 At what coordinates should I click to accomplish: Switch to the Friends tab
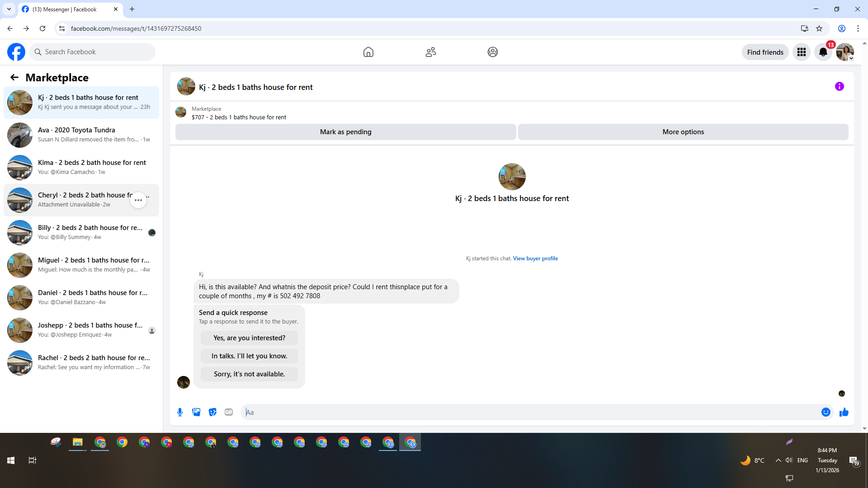(x=430, y=52)
